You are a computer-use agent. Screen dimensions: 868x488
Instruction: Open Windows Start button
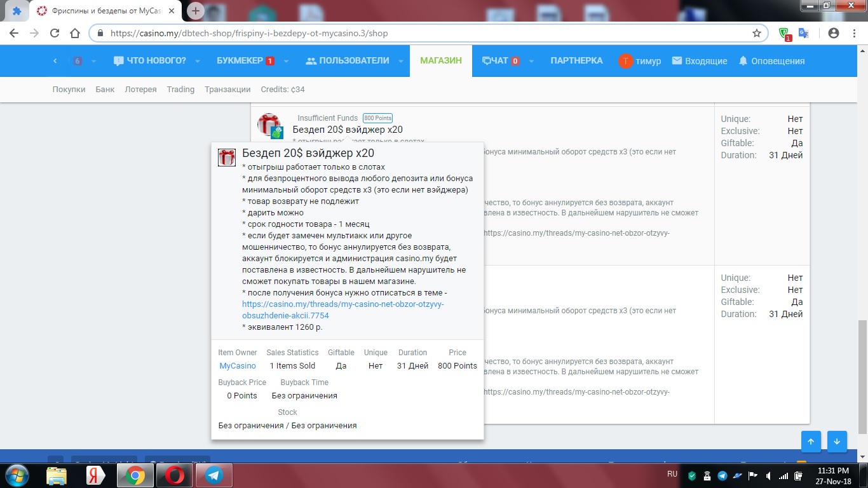tap(17, 475)
